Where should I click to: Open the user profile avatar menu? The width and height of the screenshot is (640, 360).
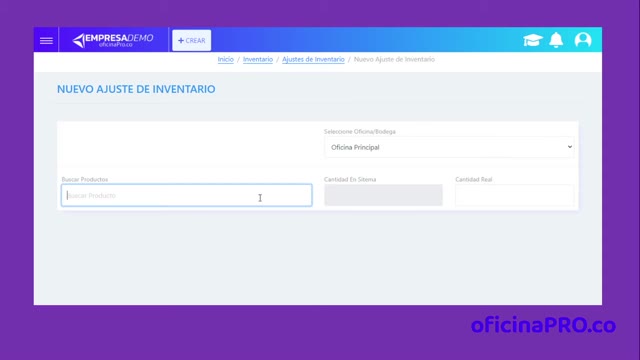[x=583, y=40]
